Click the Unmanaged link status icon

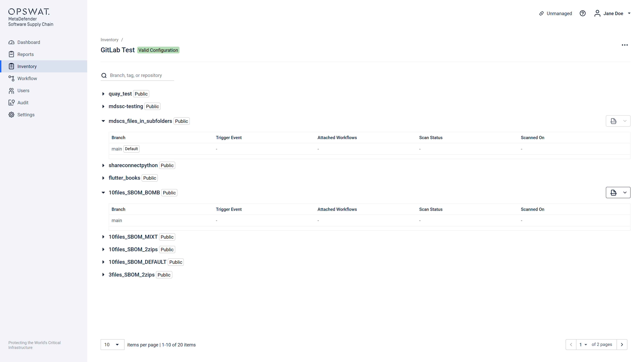click(x=542, y=13)
